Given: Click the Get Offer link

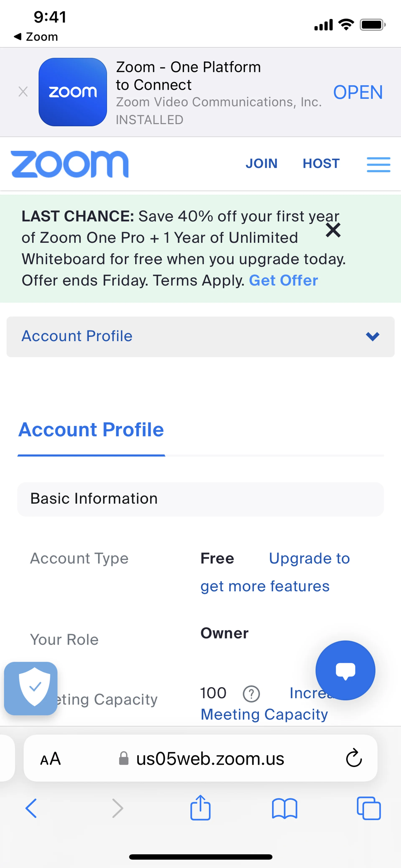Looking at the screenshot, I should pos(283,280).
